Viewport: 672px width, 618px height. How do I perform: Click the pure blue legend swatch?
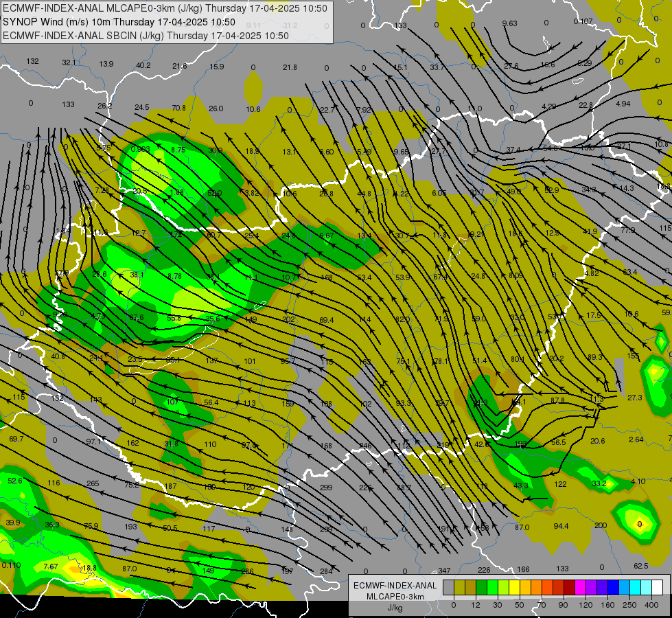tap(613, 587)
